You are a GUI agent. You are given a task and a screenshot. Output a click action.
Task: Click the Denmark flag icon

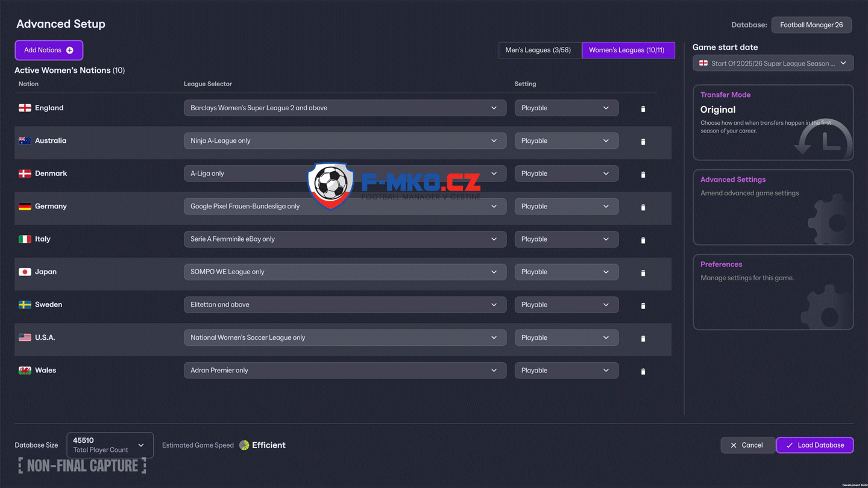click(x=25, y=174)
